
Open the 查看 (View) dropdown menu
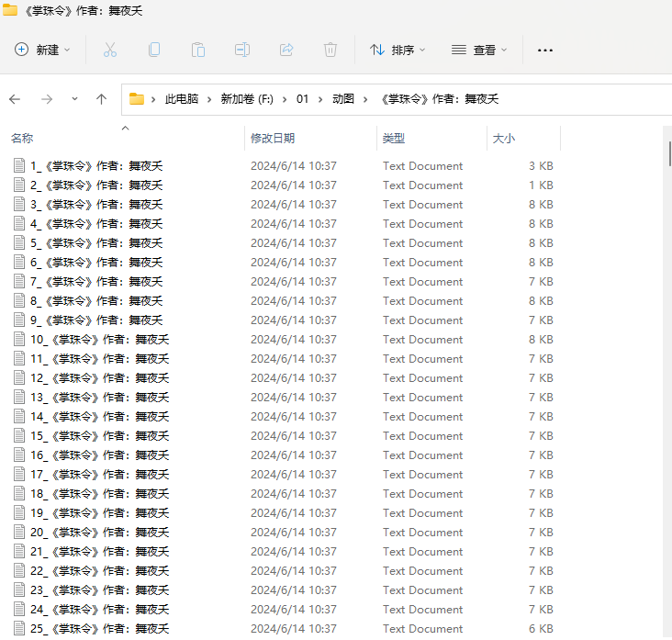(479, 50)
